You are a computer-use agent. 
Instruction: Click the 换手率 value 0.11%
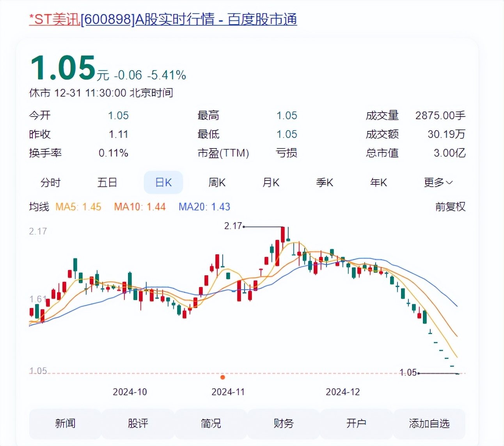tap(114, 153)
